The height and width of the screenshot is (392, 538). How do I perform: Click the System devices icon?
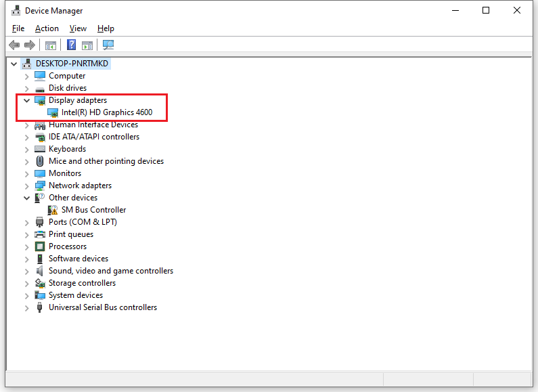(x=40, y=295)
